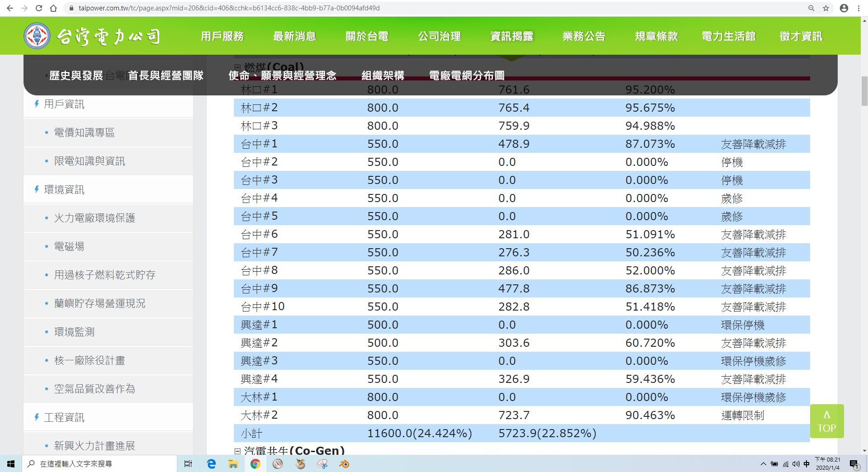This screenshot has width=868, height=472.
Task: Click the browser address bar URL
Action: point(229,8)
